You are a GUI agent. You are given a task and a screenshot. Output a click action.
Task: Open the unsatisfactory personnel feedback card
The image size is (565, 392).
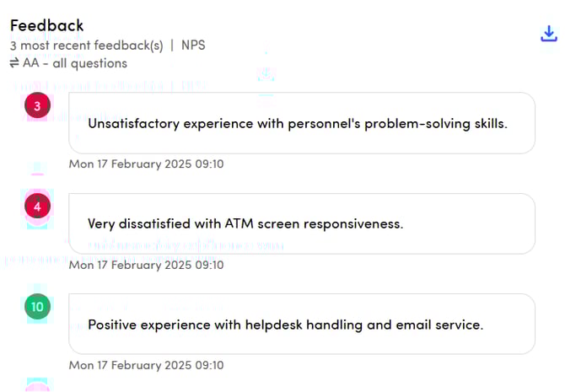[301, 123]
